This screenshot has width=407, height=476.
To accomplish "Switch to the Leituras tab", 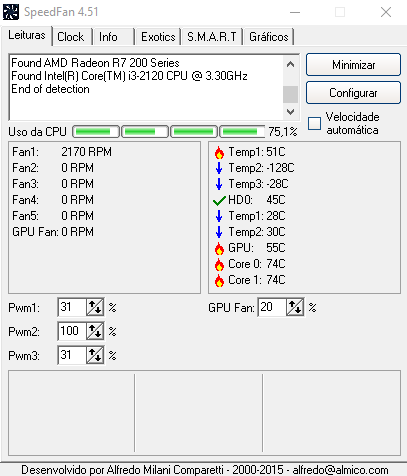I will tap(27, 35).
